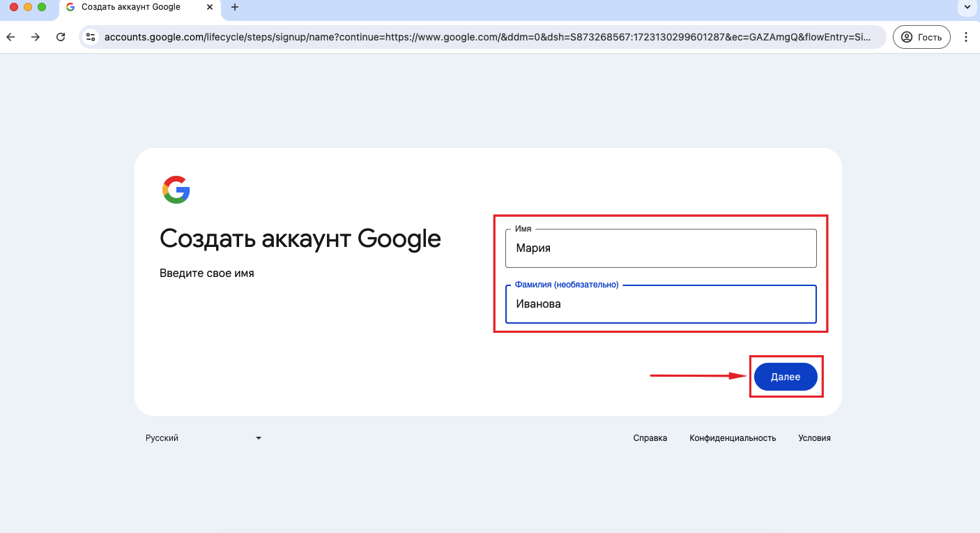980x533 pixels.
Task: Open a new tab with plus icon
Action: tap(235, 7)
